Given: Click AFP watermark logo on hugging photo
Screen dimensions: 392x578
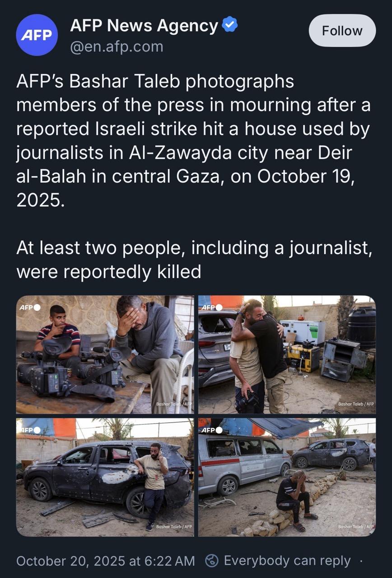Looking at the screenshot, I should click(212, 308).
